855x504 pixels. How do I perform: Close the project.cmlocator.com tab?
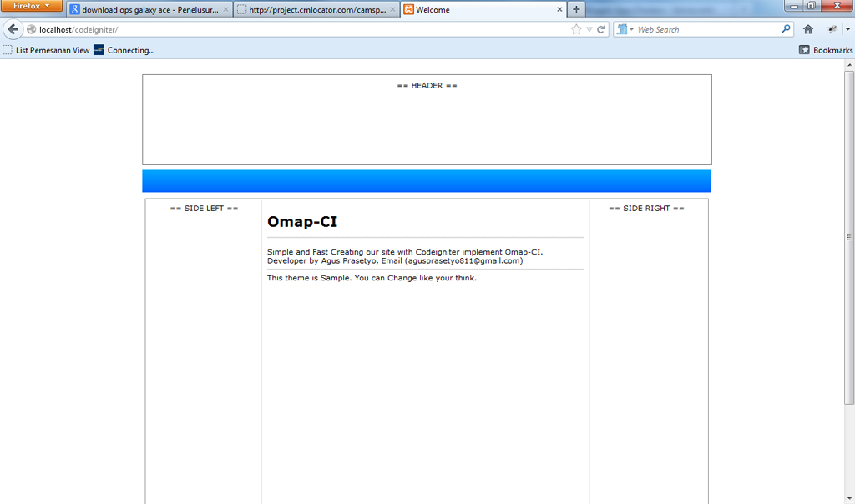(392, 9)
